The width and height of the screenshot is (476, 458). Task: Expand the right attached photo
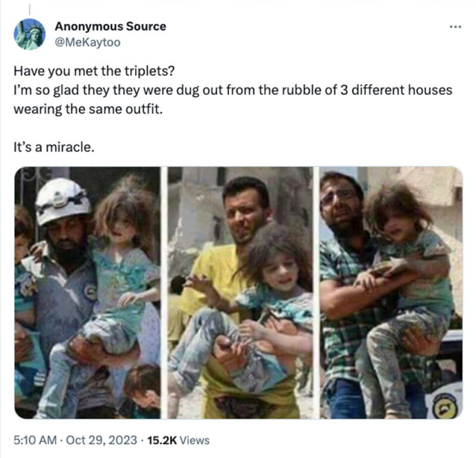(391, 292)
